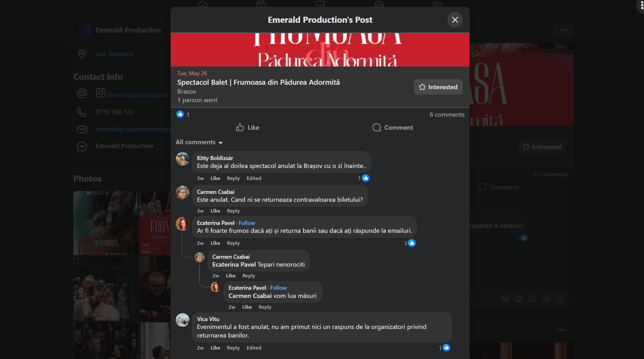
Task: Open Vica Vitu's profile avatar
Action: click(183, 320)
